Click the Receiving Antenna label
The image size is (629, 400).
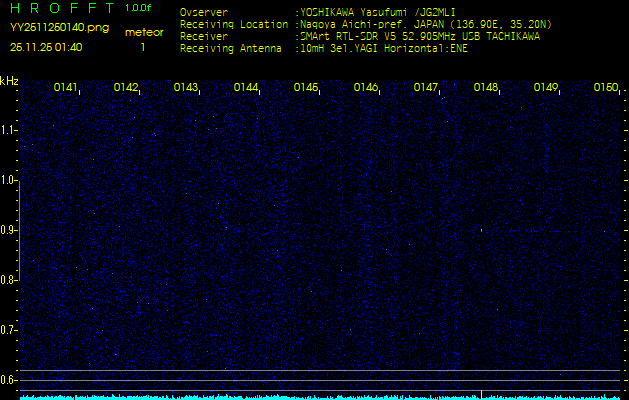(x=231, y=49)
